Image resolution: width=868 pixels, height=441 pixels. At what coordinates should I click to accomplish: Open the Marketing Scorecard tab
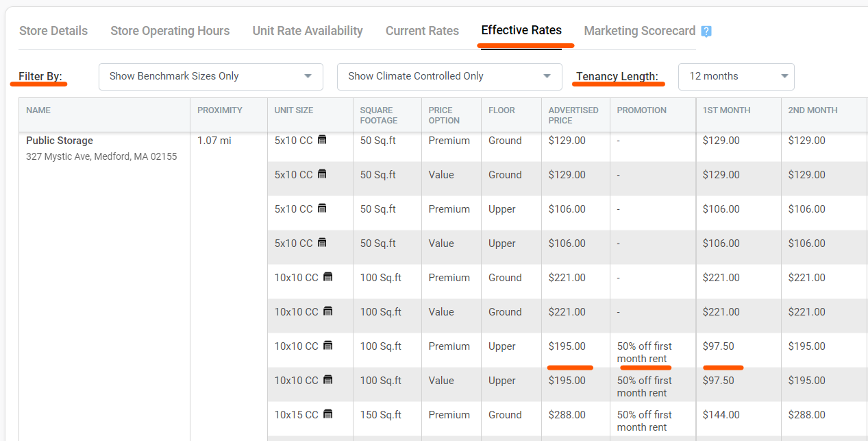[x=640, y=31]
